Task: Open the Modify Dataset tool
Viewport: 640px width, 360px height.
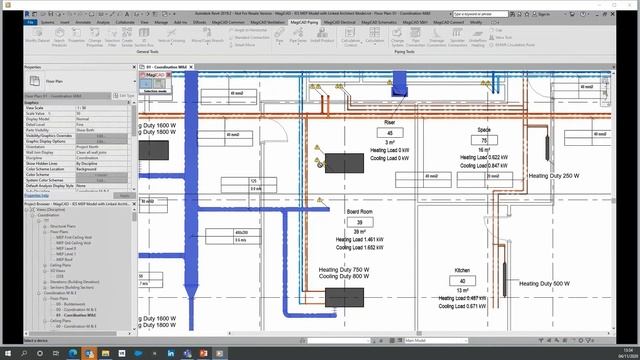Action: 38,35
